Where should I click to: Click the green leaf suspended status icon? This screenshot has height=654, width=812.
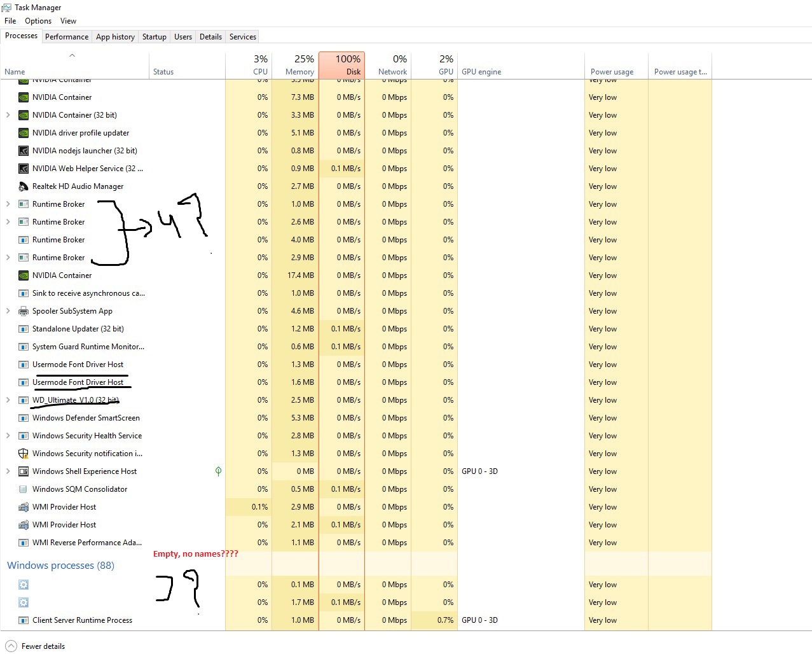[x=218, y=471]
